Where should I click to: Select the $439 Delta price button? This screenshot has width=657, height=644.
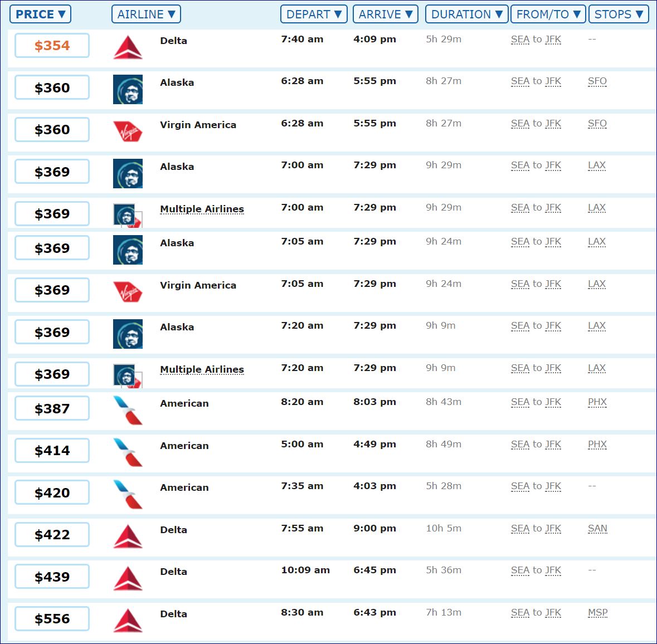coord(52,577)
